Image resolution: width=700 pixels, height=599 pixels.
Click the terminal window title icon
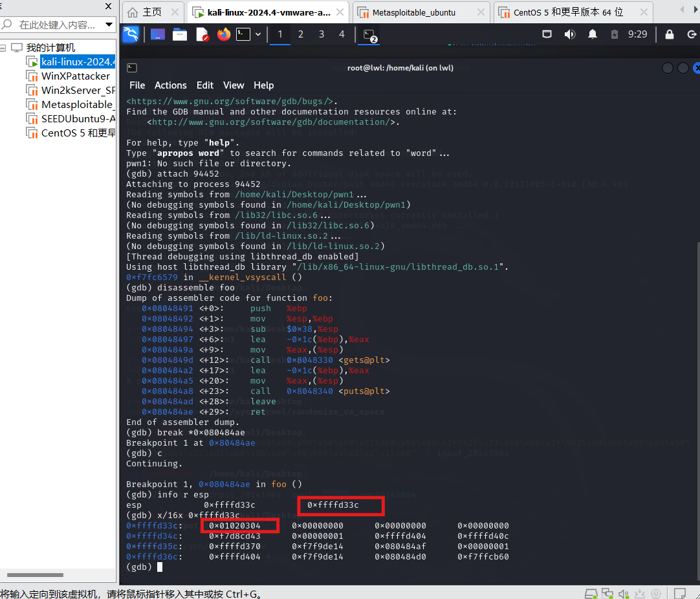pos(132,68)
